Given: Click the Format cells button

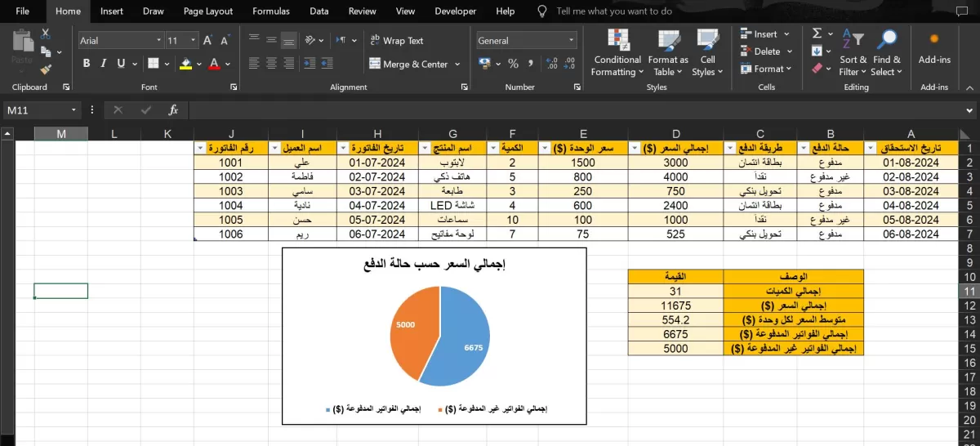Looking at the screenshot, I should (x=765, y=69).
